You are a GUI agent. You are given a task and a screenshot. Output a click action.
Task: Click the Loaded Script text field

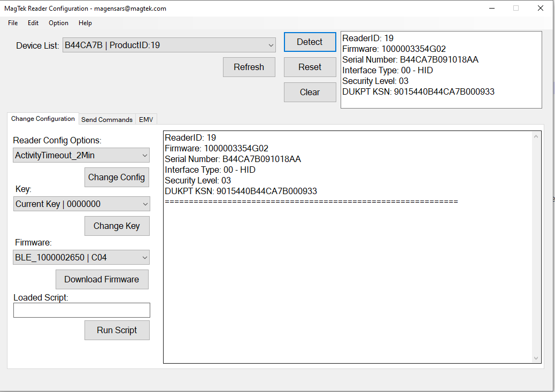(81, 310)
